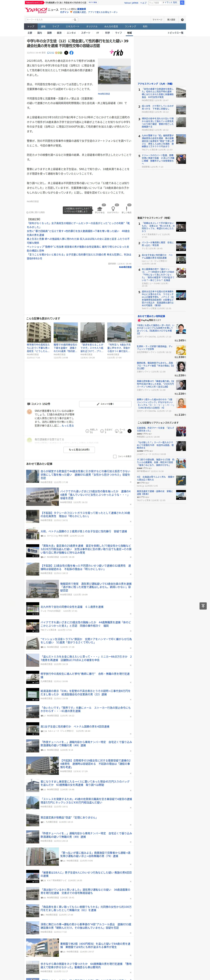Click the scroll-to-top arrow button
The height and width of the screenshot is (980, 210).
pyautogui.click(x=203, y=606)
